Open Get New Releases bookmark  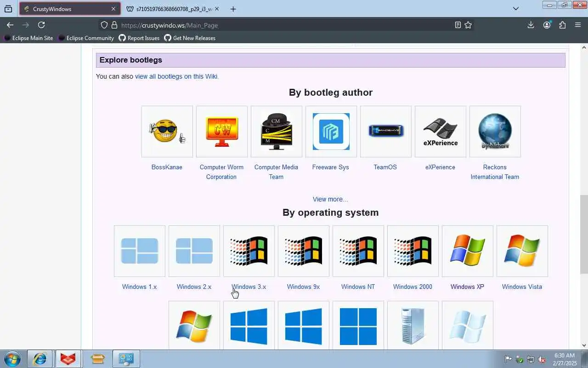click(190, 38)
